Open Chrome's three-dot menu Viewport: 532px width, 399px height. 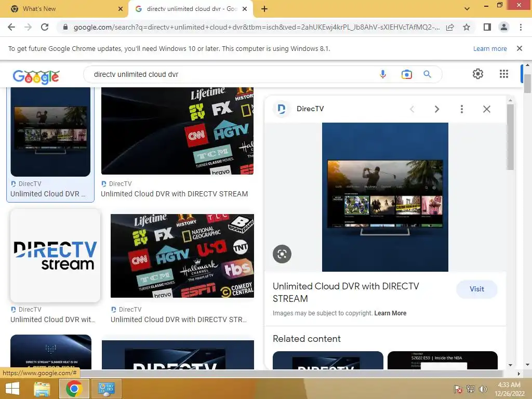tap(521, 27)
